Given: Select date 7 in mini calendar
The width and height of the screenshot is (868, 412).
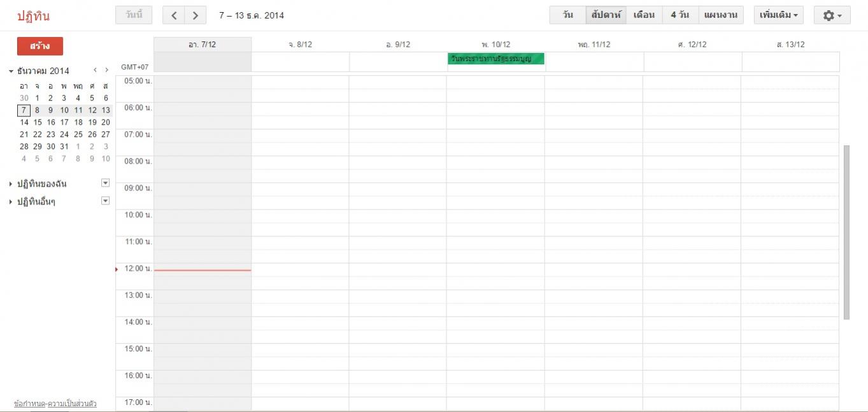Looking at the screenshot, I should [x=24, y=110].
